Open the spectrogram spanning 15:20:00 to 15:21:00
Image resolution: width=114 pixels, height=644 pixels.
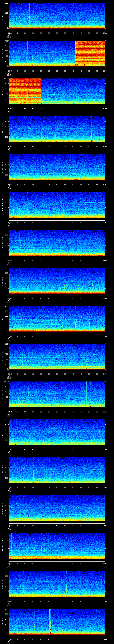(x=57, y=243)
